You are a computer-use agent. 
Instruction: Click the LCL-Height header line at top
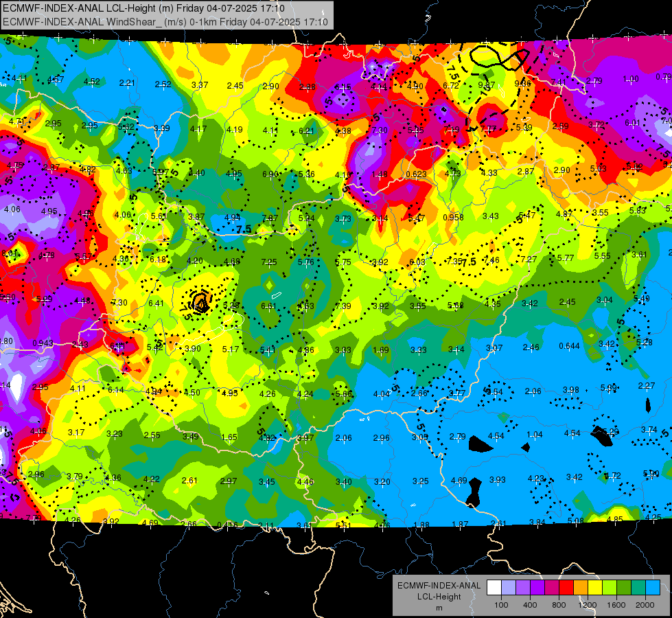click(143, 8)
